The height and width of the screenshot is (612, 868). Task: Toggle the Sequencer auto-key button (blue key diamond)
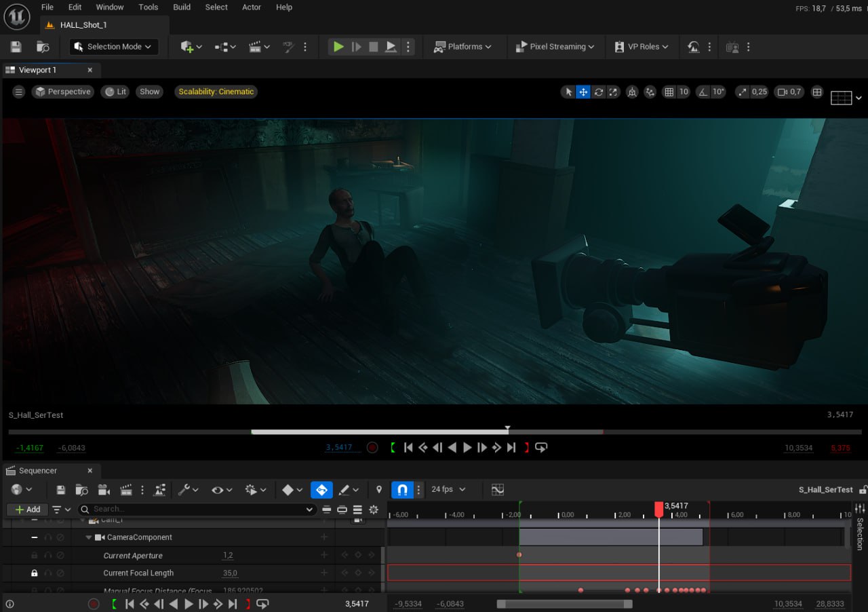pos(321,489)
